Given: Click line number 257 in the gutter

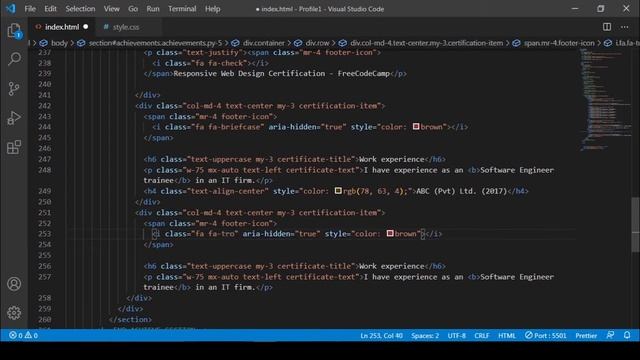Looking at the screenshot, I should click(44, 276).
